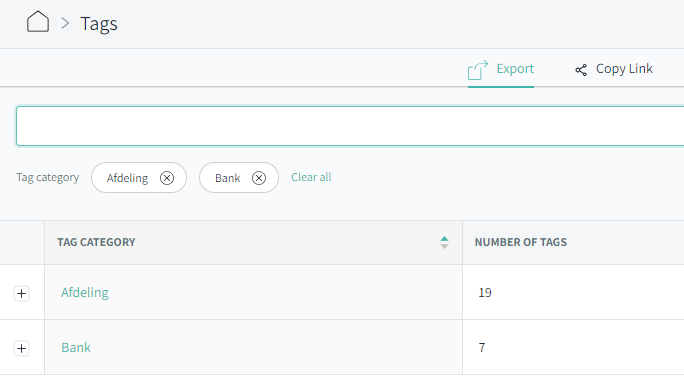Click the Tag Category column header text

tap(96, 242)
